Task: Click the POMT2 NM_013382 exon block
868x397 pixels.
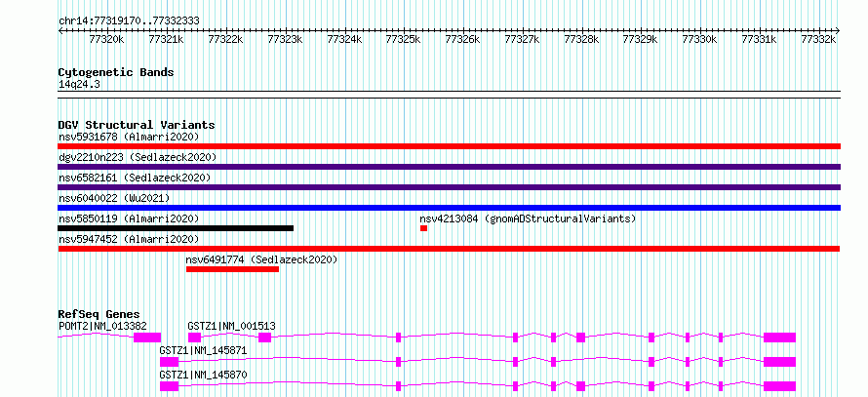Action: [x=147, y=337]
